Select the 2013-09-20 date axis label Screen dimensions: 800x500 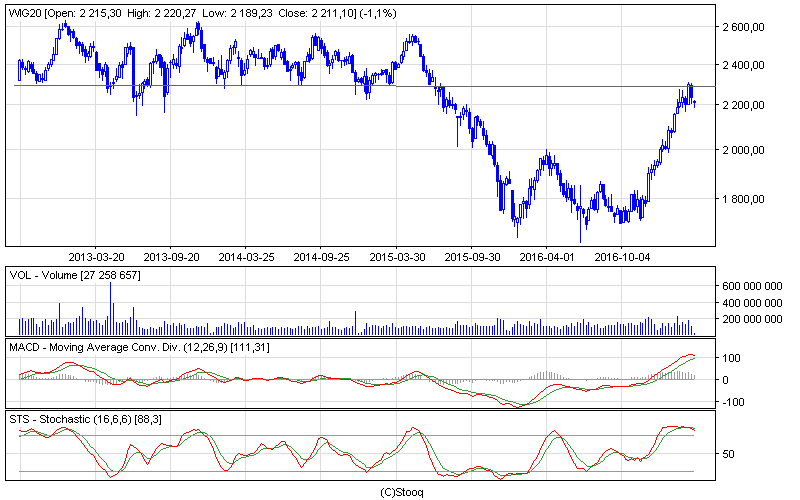(x=171, y=257)
